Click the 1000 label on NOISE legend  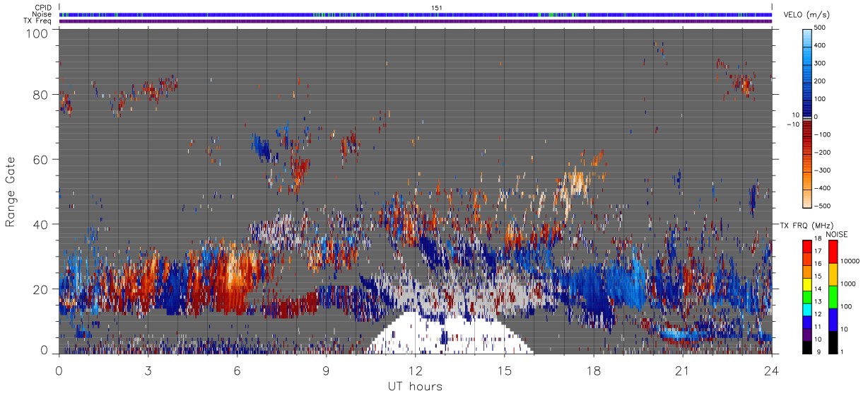[849, 284]
